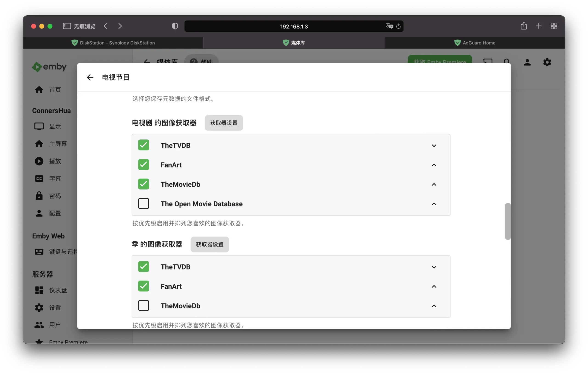Open the Safari share menu
588x374 pixels.
pyautogui.click(x=523, y=26)
